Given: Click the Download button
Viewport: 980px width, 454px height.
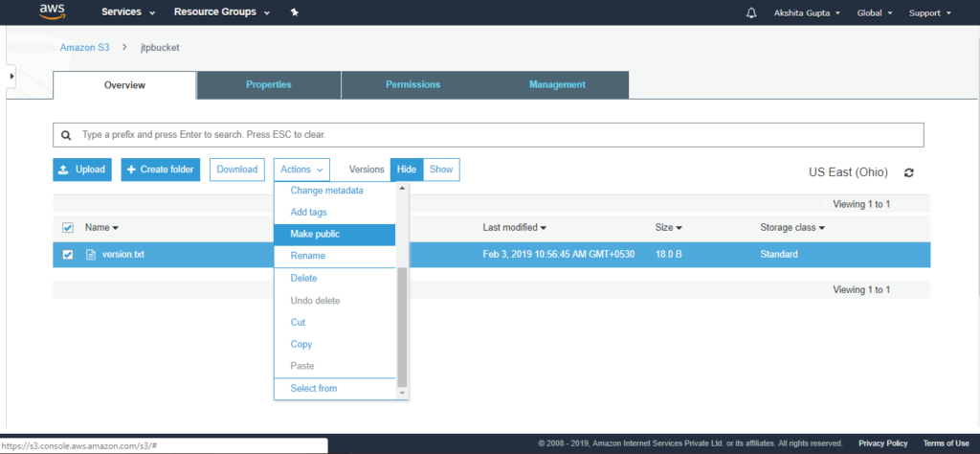Looking at the screenshot, I should 237,170.
